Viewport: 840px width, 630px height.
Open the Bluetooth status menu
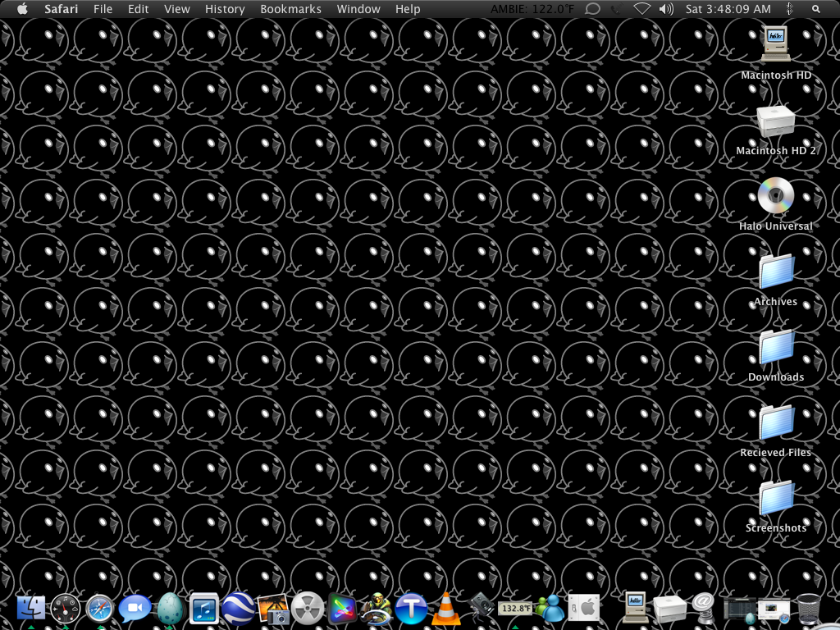pyautogui.click(x=789, y=9)
